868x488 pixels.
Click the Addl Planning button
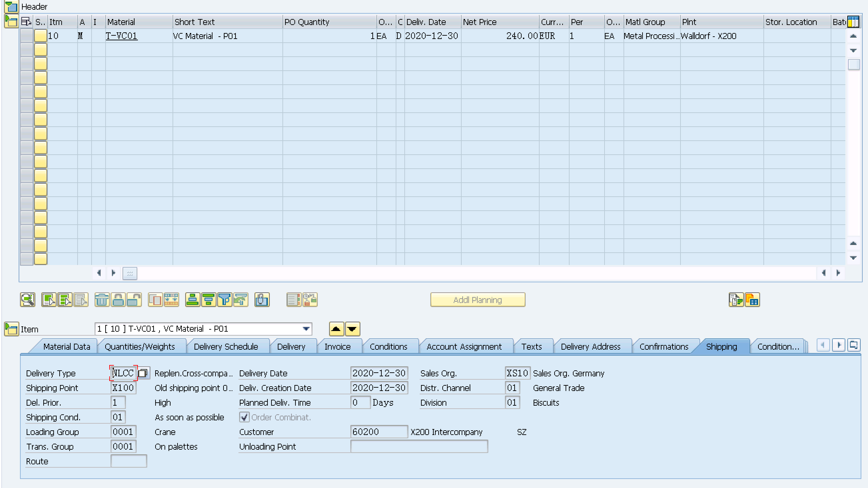pos(478,300)
